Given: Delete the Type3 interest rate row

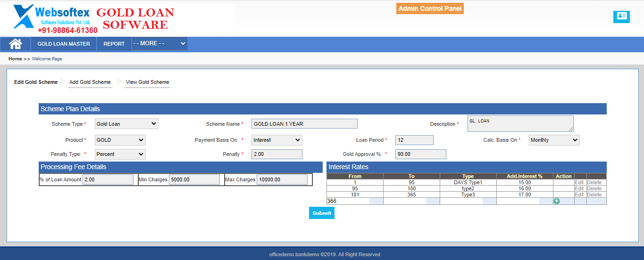Looking at the screenshot, I should click(x=594, y=195).
